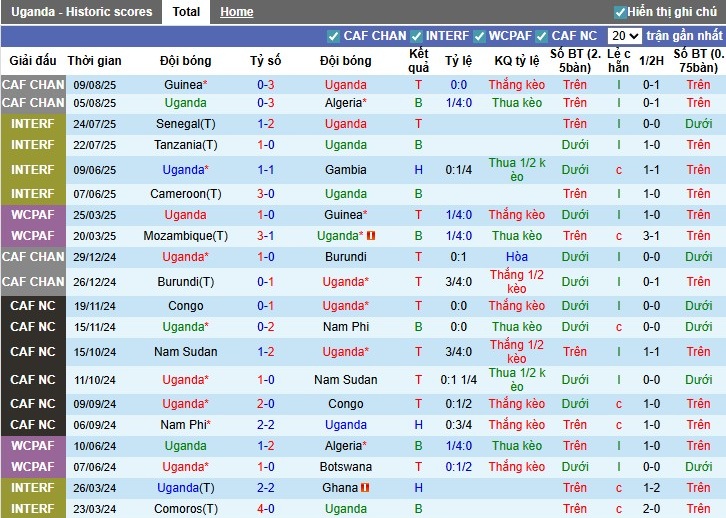726x518 pixels.
Task: Click the red card icon next to Ghana
Action: [366, 488]
